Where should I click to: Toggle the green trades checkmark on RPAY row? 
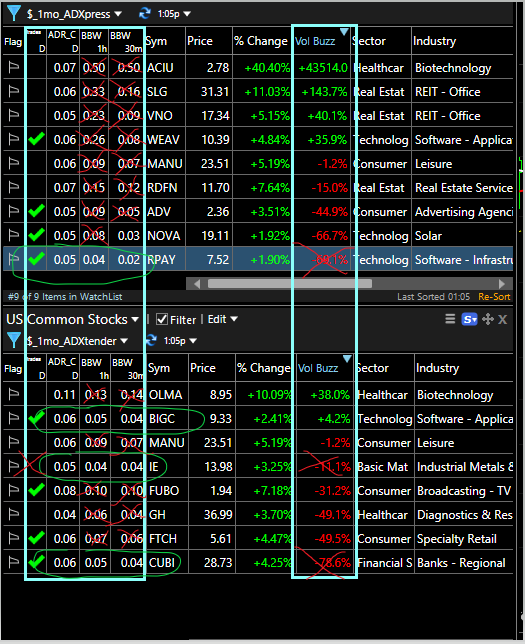point(36,259)
